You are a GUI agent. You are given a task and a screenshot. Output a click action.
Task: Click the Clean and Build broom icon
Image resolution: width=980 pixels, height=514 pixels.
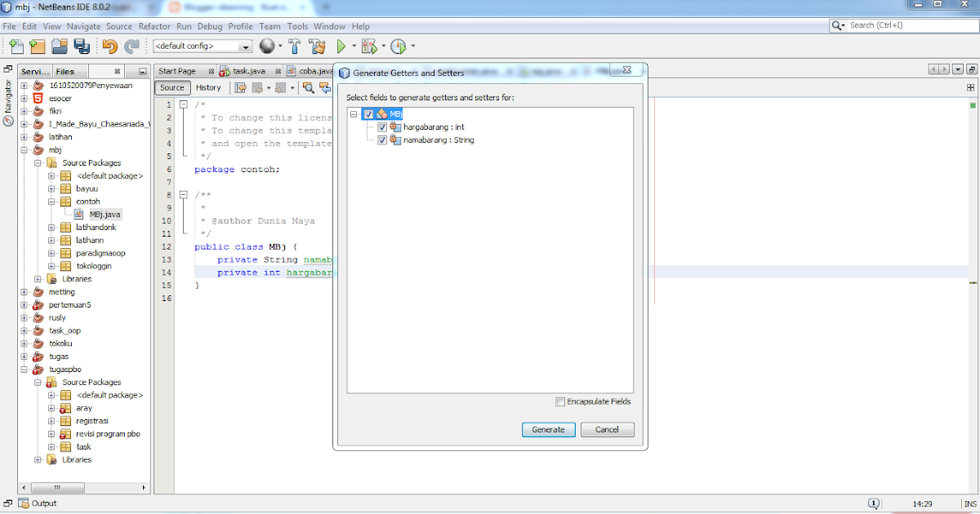click(316, 47)
